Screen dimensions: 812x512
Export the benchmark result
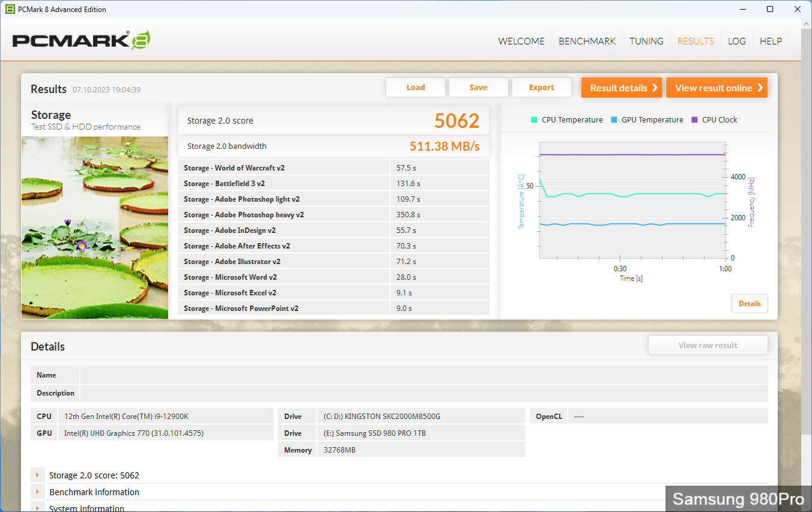(x=542, y=88)
